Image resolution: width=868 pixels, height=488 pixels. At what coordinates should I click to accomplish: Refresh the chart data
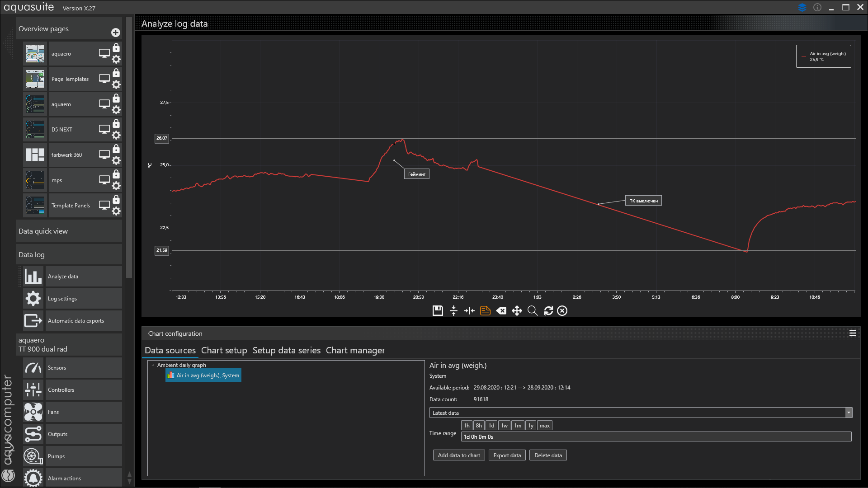pyautogui.click(x=548, y=311)
